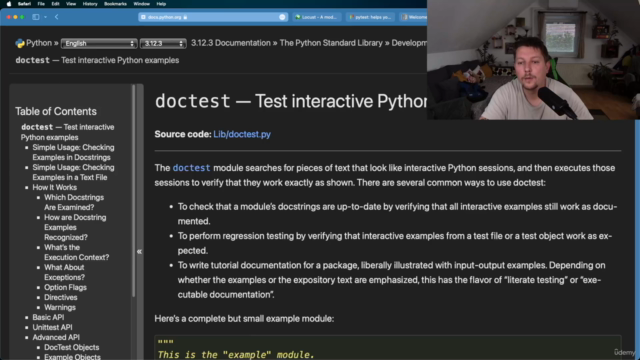This screenshot has height=360, width=640.
Task: Open the tab group dropdown arrow
Action: tap(45, 17)
